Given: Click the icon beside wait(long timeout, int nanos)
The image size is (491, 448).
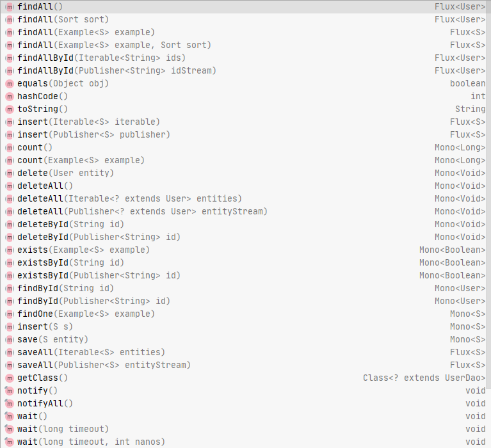Looking at the screenshot, I should [9, 442].
